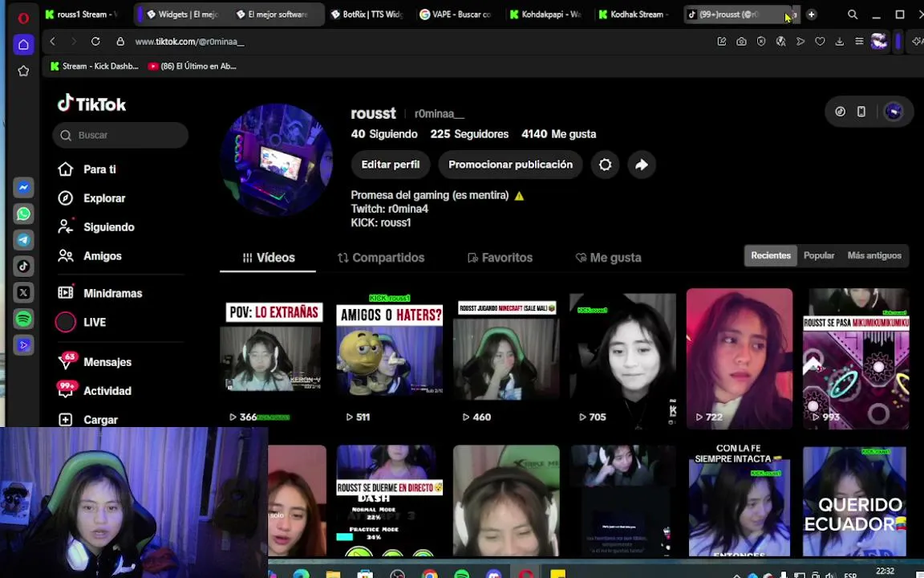Click the address bar URL
The image size is (924, 578).
point(190,42)
